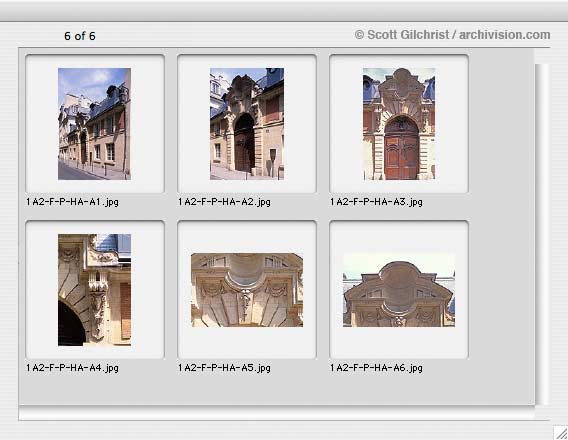Click the 1A2-F-P-HA-A4.jpg file name
This screenshot has width=568, height=440.
(72, 368)
